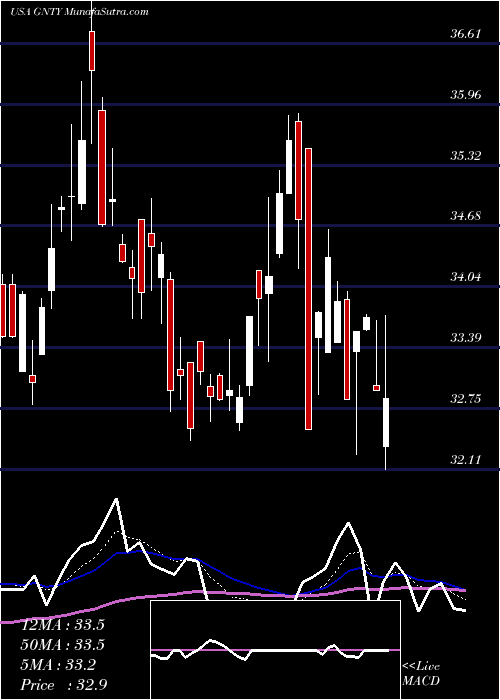
Task: Click the 50MA : 33.5 readout
Action: (63, 645)
